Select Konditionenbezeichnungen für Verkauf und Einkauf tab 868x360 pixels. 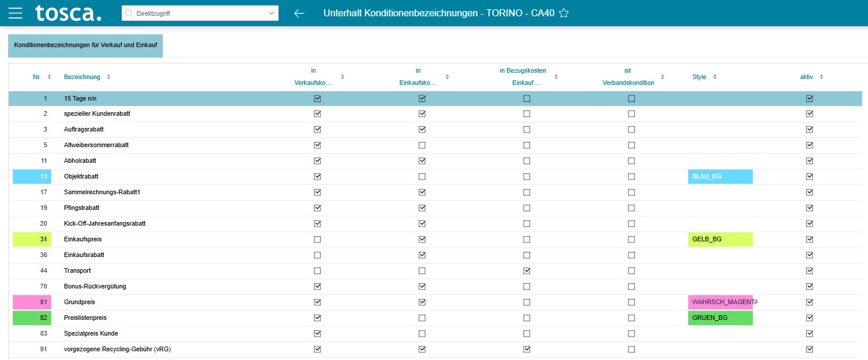click(86, 45)
